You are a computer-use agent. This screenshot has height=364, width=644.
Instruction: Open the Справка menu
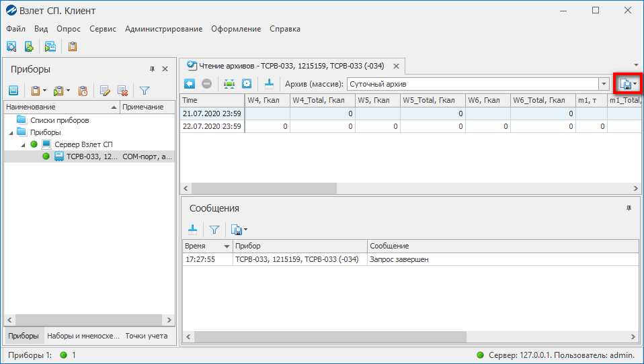click(x=285, y=29)
